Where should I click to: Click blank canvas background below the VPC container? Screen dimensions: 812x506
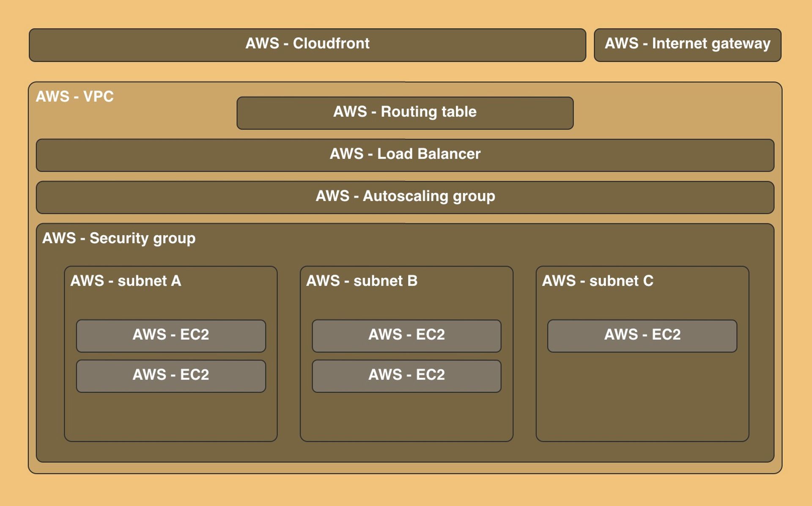click(406, 490)
